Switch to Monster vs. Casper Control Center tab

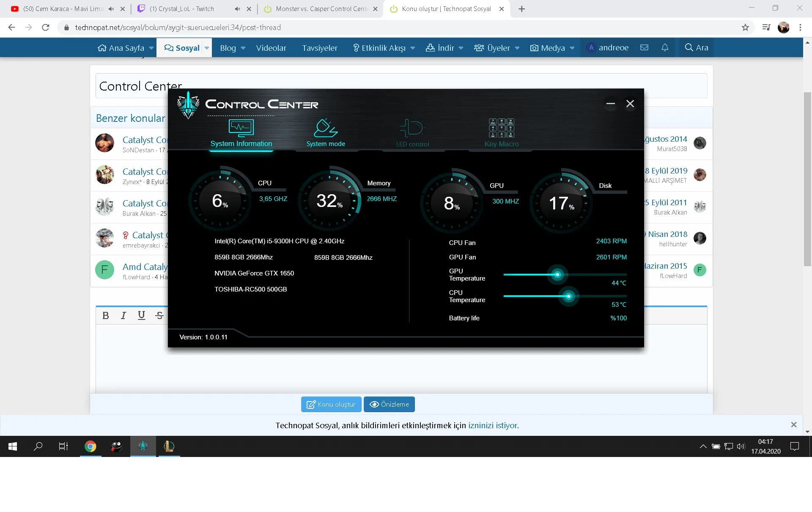point(320,9)
